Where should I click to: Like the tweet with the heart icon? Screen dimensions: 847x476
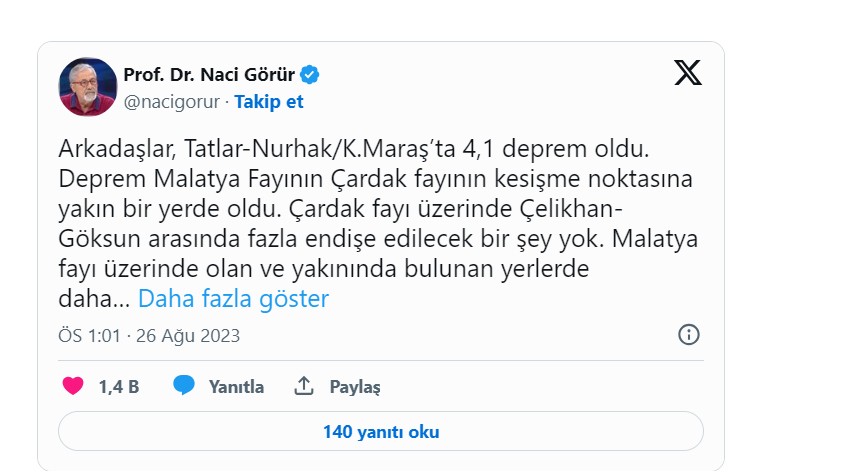tap(73, 386)
